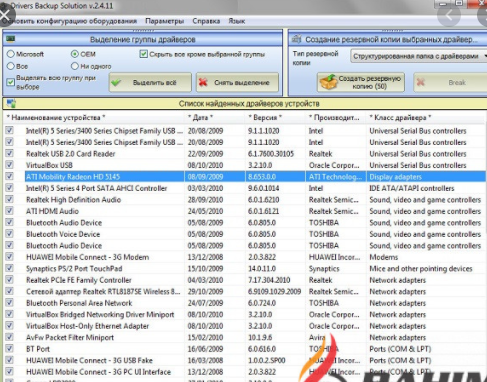Open Обновить конфигурацию оборудования menu item
The height and width of the screenshot is (382, 487).
(x=69, y=21)
